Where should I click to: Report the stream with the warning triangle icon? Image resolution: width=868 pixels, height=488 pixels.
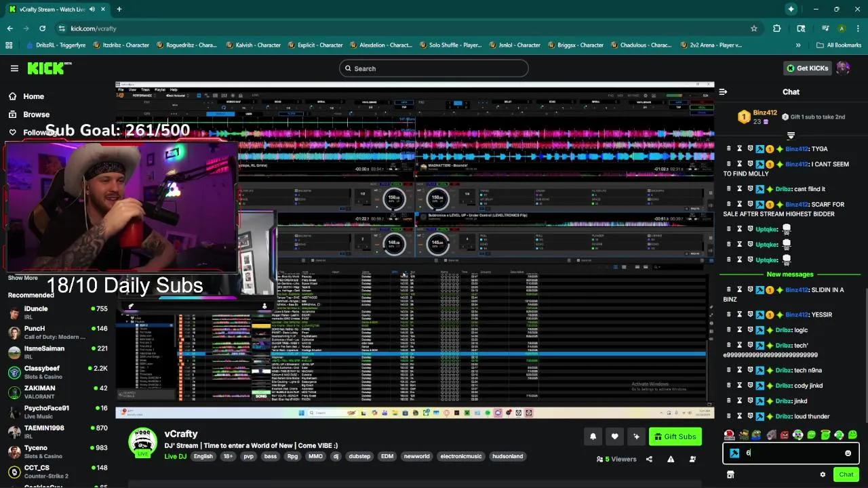(x=671, y=459)
